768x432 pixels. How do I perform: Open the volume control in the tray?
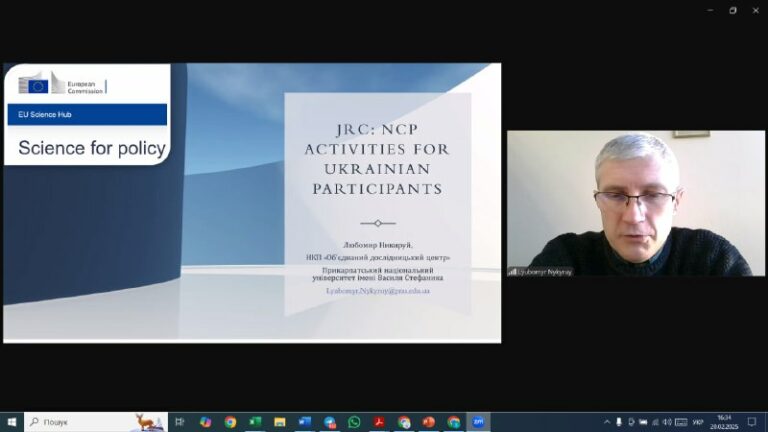(667, 422)
